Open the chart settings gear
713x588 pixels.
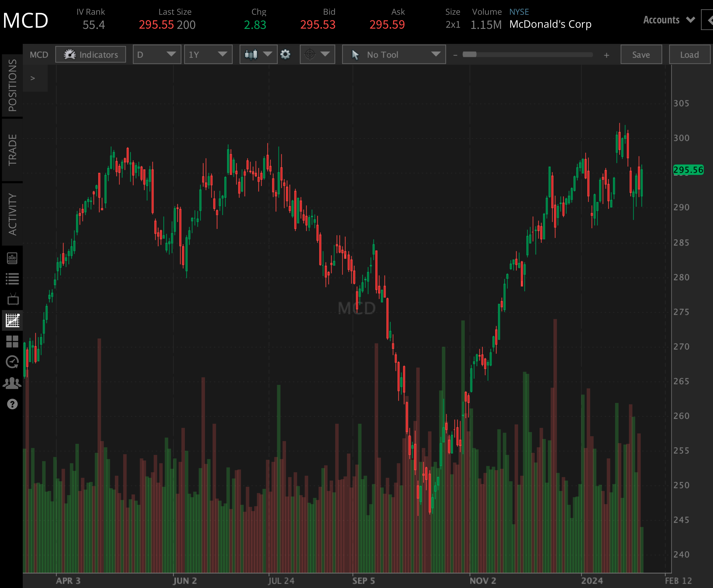point(286,54)
